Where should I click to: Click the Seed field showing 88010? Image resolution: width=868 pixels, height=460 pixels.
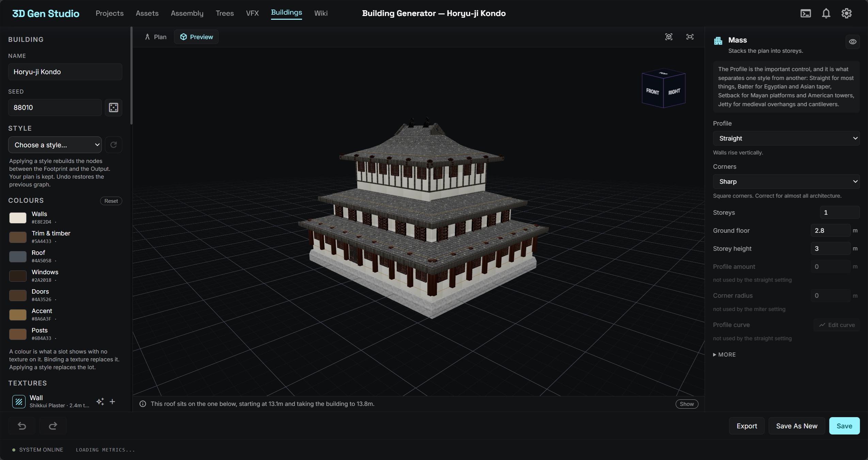(55, 108)
